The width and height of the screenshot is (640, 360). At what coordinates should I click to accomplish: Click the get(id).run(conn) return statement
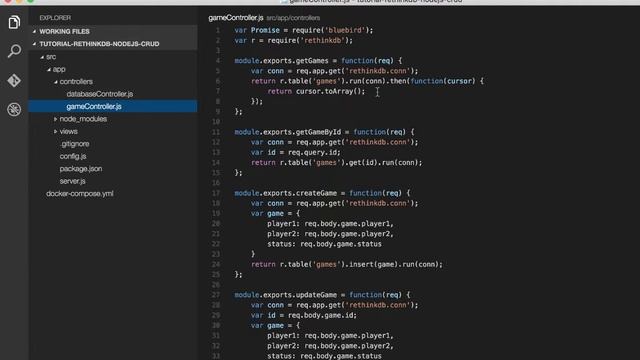point(336,162)
